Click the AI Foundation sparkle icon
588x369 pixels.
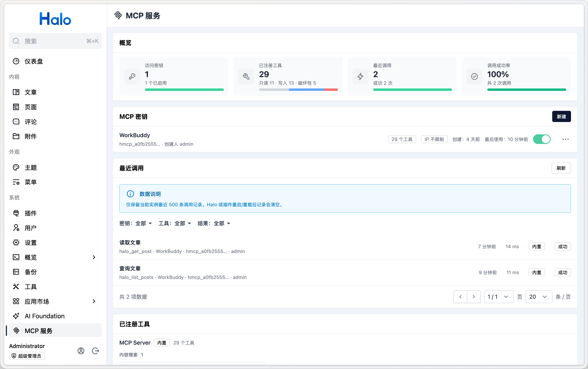pyautogui.click(x=16, y=316)
